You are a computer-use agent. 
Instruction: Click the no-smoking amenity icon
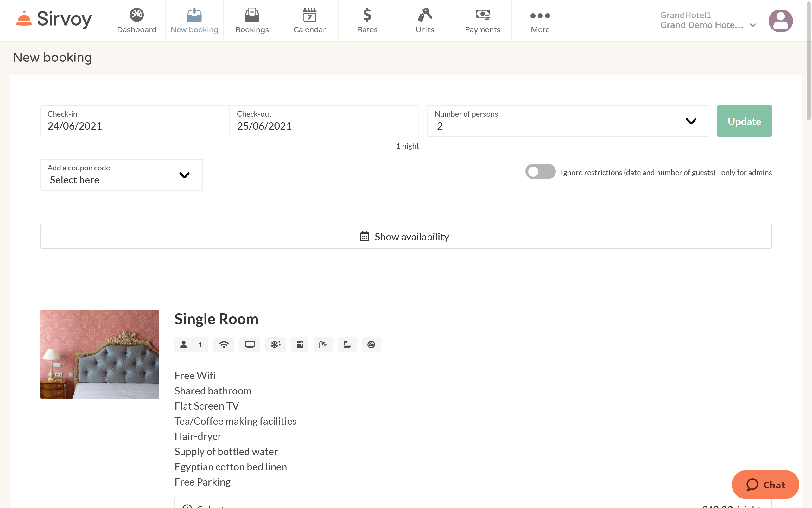(371, 344)
